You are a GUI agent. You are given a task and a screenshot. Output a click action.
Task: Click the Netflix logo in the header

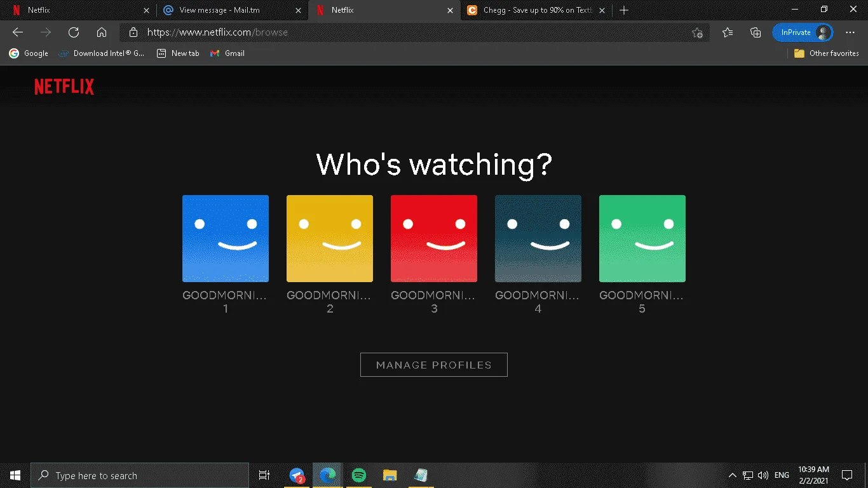pos(64,87)
